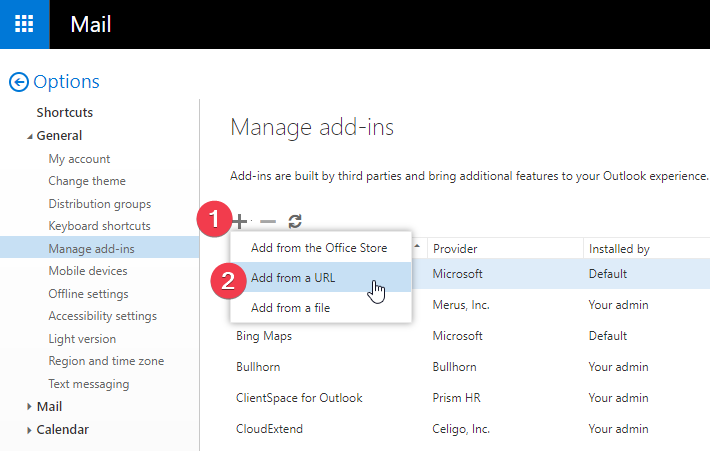Click the back arrow next to Options
710x451 pixels.
tap(18, 82)
